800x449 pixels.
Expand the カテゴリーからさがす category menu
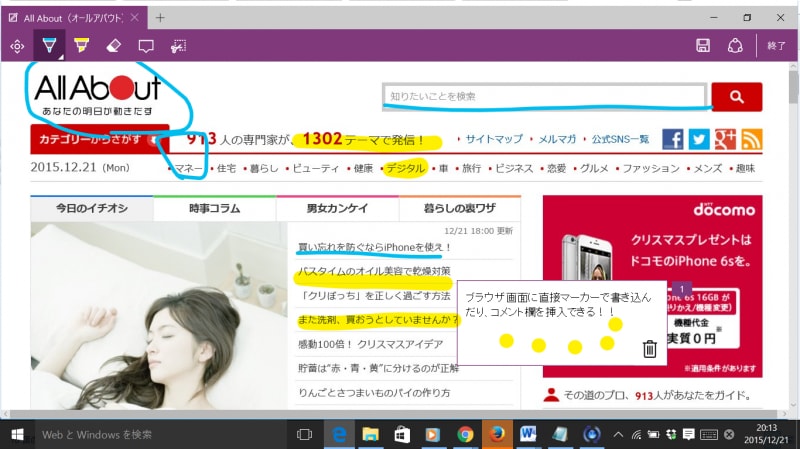coord(98,140)
